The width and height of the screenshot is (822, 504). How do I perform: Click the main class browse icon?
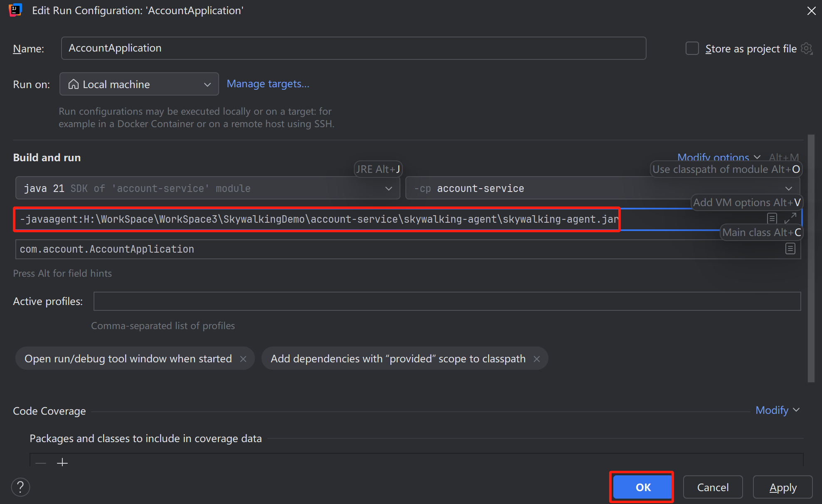(790, 249)
